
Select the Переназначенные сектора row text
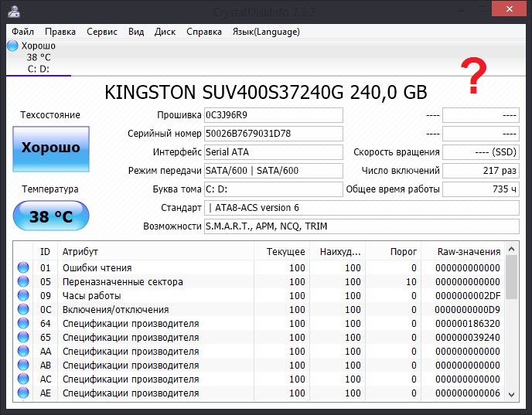[x=122, y=282]
